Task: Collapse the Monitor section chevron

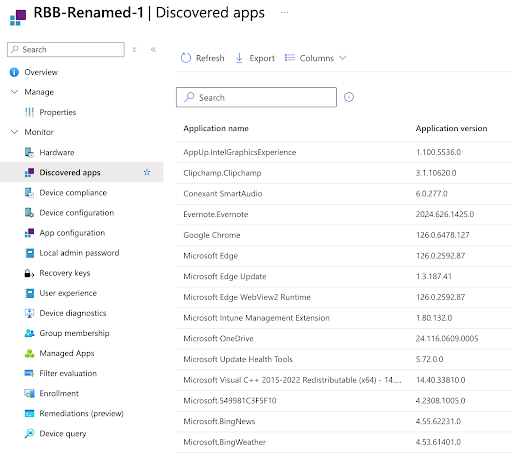Action: click(x=14, y=132)
